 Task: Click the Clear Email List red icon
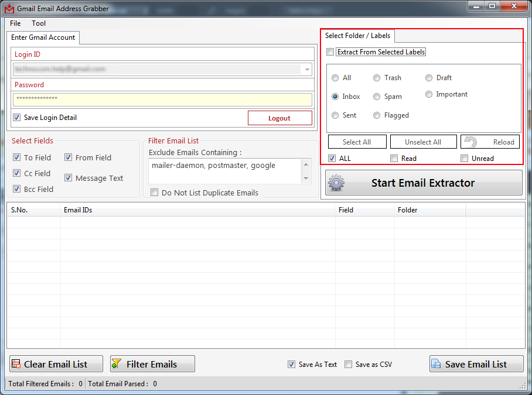(16, 364)
